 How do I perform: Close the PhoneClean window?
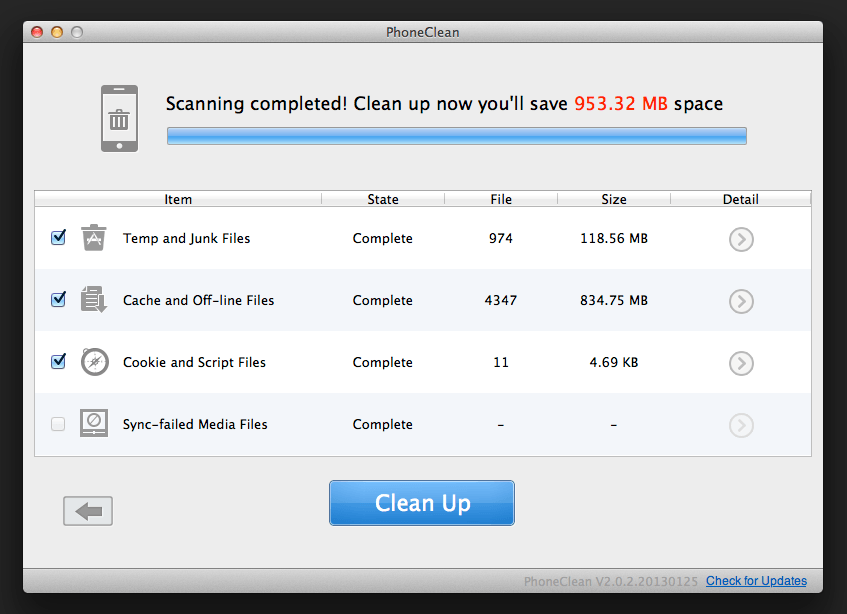point(37,32)
